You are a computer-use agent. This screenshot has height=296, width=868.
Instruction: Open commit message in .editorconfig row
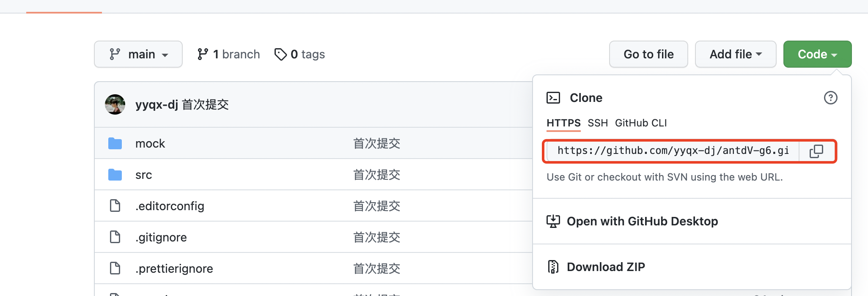[x=377, y=206]
